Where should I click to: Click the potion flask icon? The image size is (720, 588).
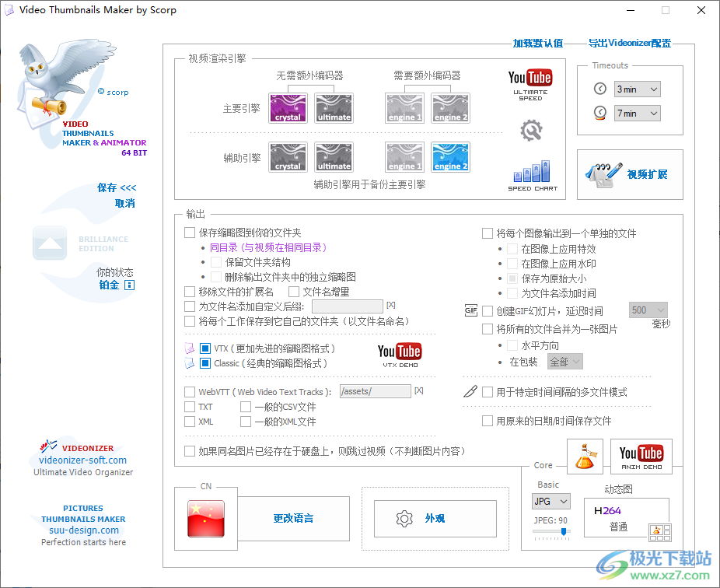tap(585, 457)
